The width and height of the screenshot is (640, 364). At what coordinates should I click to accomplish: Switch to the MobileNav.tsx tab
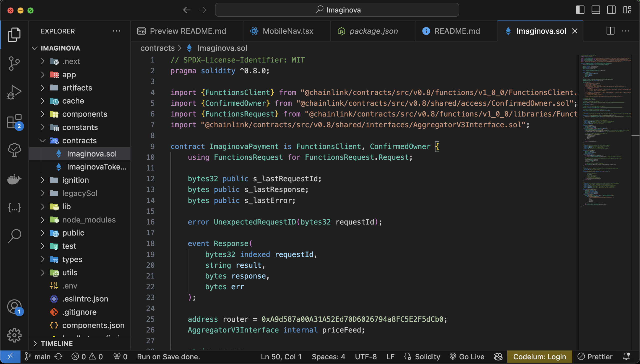[287, 31]
